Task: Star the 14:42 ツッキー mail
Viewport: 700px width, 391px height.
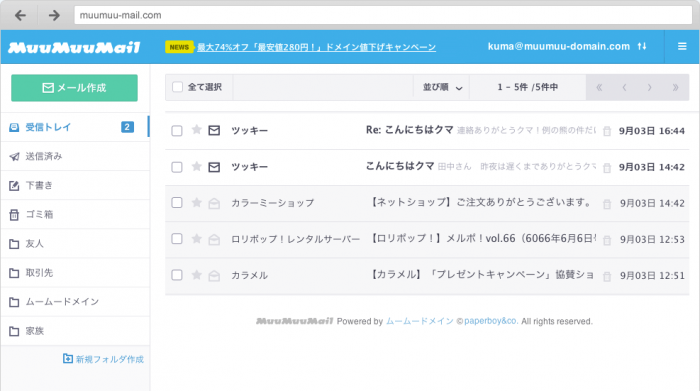Action: click(x=196, y=166)
